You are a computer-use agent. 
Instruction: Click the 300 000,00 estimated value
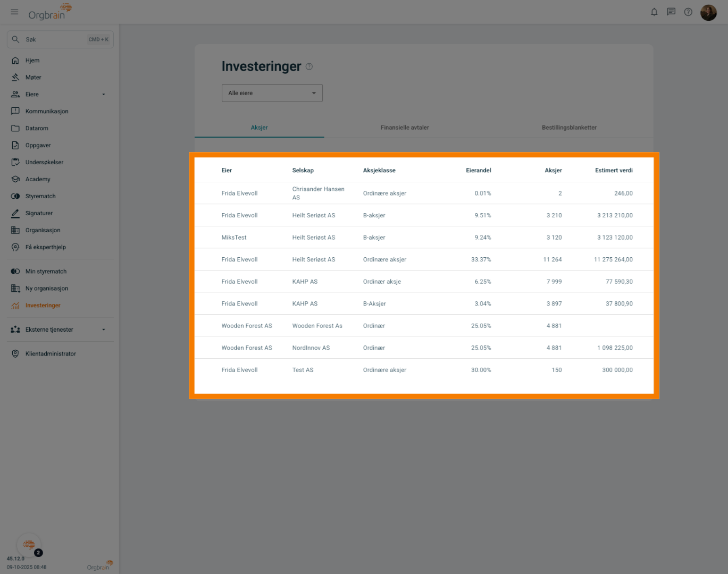point(617,370)
